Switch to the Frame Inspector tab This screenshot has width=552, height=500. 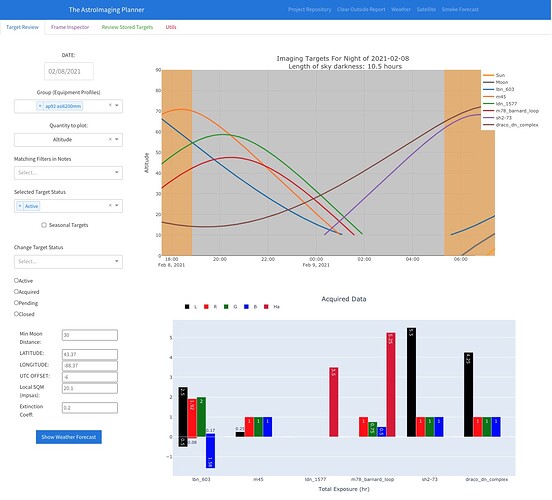click(x=70, y=27)
